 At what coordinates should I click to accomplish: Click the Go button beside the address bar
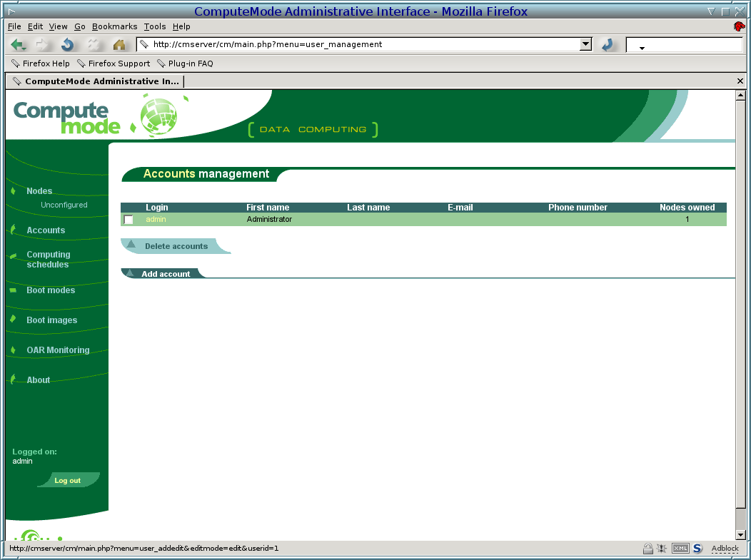point(608,44)
